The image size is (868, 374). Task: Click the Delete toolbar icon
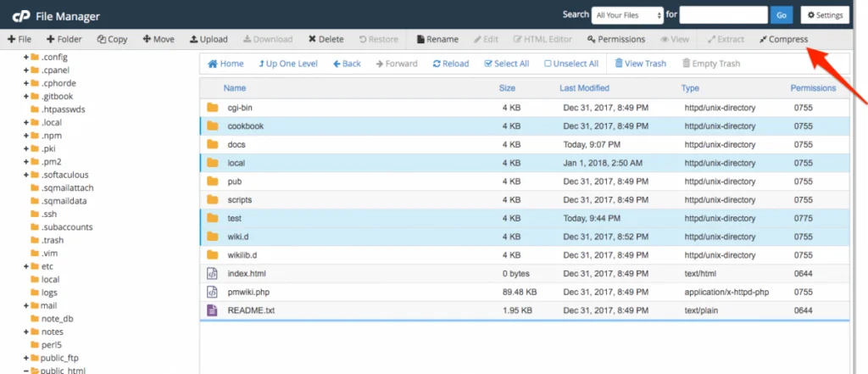point(326,39)
